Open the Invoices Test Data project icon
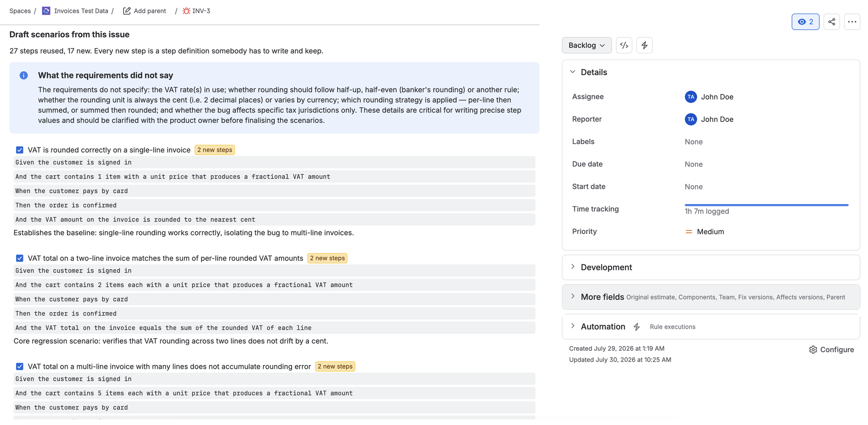Image resolution: width=868 pixels, height=425 pixels. point(46,11)
